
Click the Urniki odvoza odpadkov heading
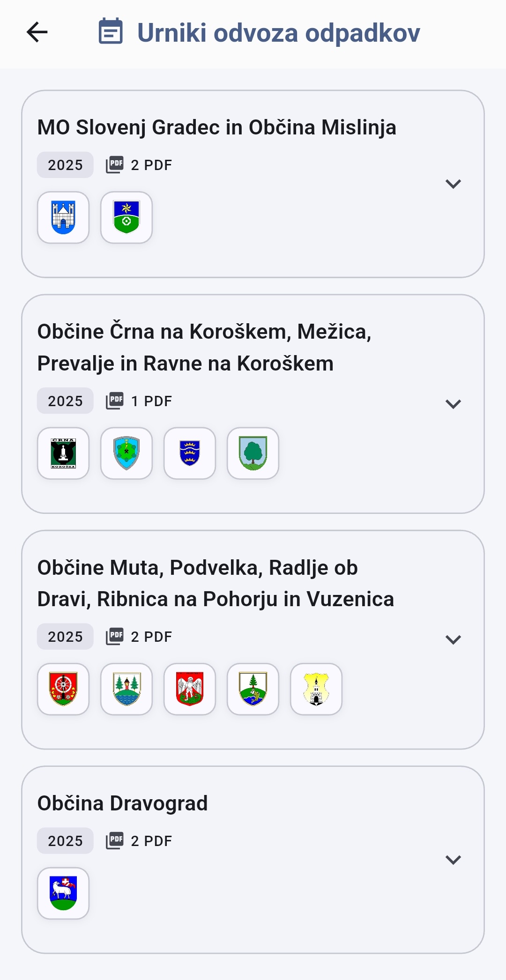click(278, 33)
